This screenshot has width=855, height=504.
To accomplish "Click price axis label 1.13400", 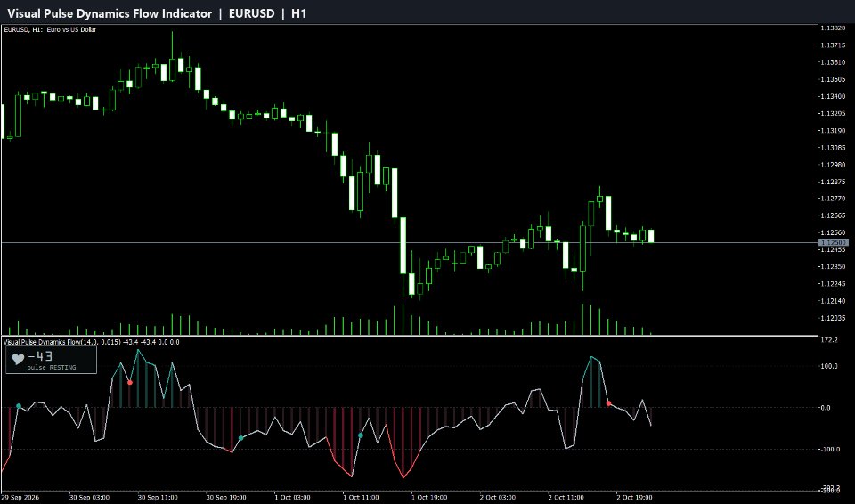I will click(x=833, y=96).
